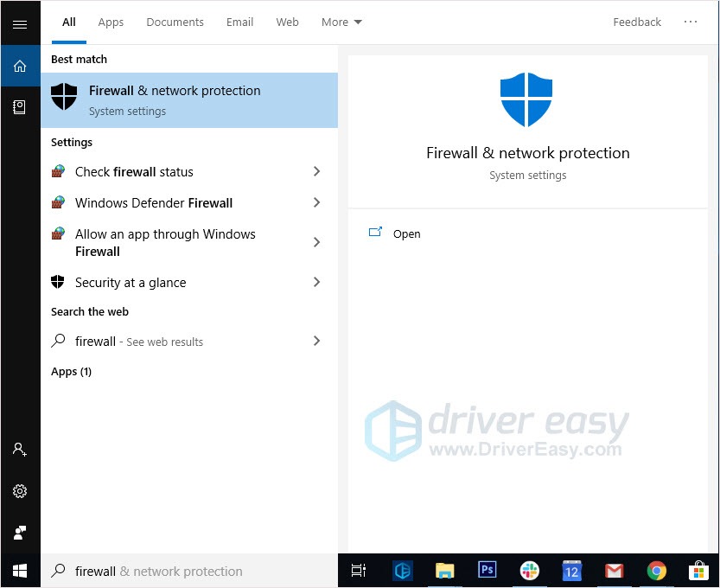Viewport: 720px width, 588px height.
Task: Select the Email search category
Action: click(x=239, y=22)
